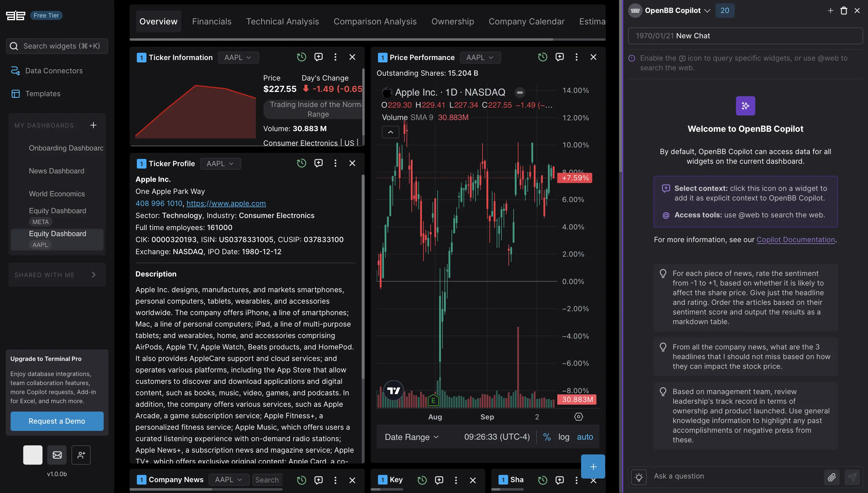
Task: Open Ticker Information widget options menu
Action: point(335,57)
